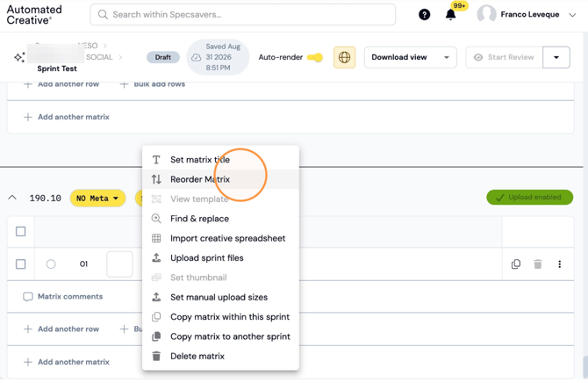
Task: Click the Draft status badge
Action: tap(162, 57)
